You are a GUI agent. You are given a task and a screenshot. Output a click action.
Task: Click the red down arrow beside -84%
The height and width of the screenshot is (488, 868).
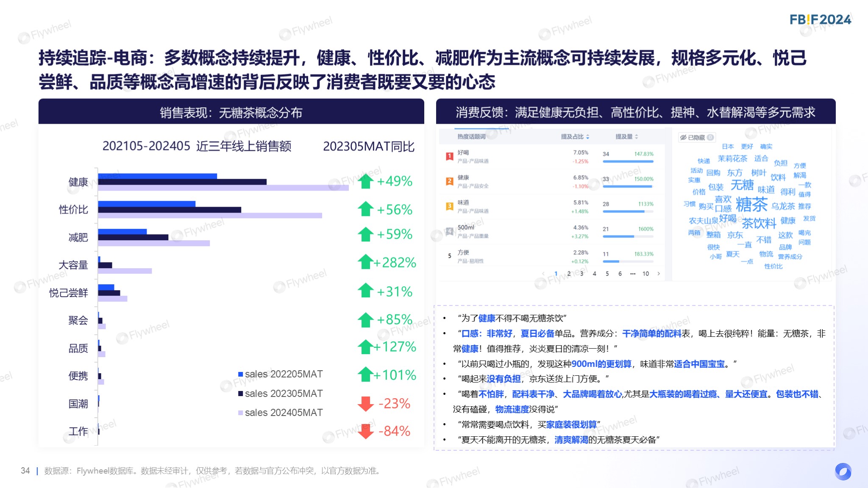365,431
